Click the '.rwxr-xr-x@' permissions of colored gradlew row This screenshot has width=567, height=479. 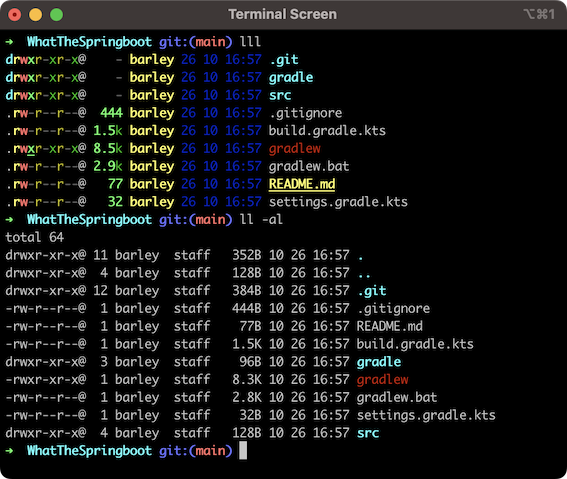point(46,149)
